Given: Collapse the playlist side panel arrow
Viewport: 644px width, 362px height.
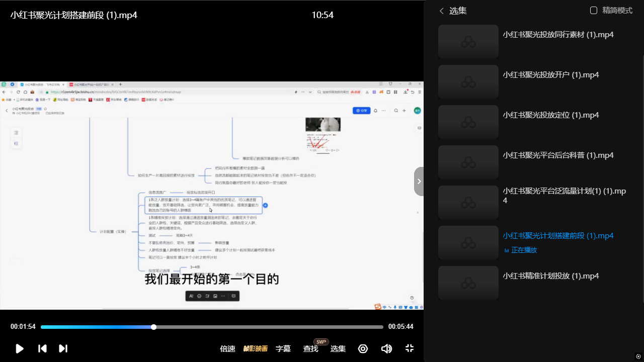Looking at the screenshot, I should pyautogui.click(x=419, y=181).
